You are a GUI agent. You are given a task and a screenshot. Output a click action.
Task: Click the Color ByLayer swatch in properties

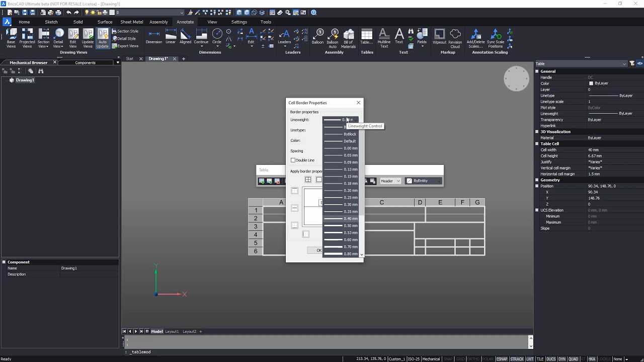click(591, 83)
